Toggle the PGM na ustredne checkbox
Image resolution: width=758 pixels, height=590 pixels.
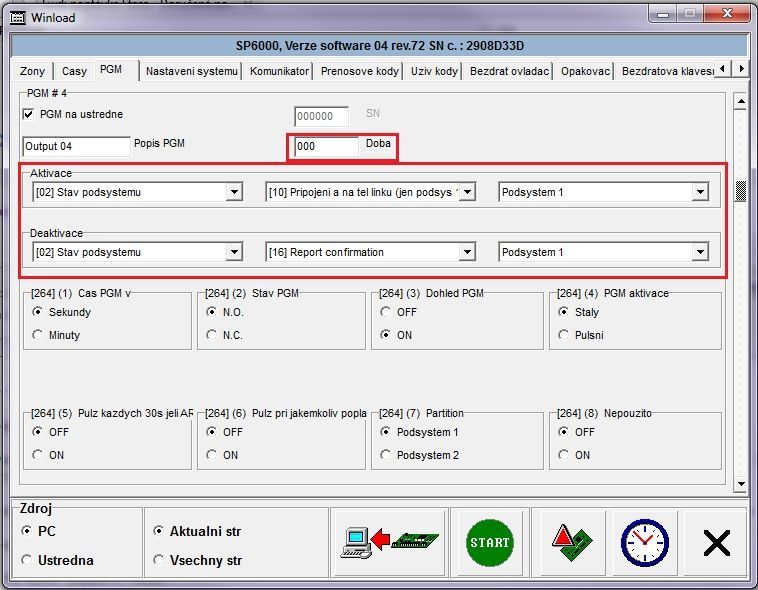click(29, 114)
